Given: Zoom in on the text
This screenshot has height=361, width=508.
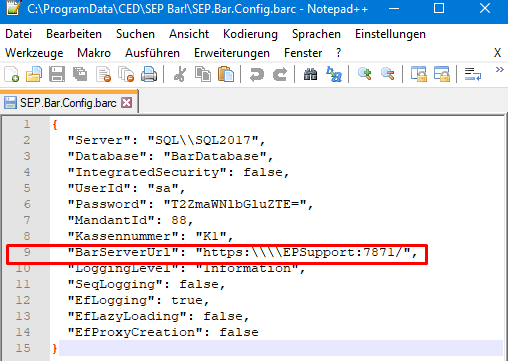Looking at the screenshot, I should (365, 74).
